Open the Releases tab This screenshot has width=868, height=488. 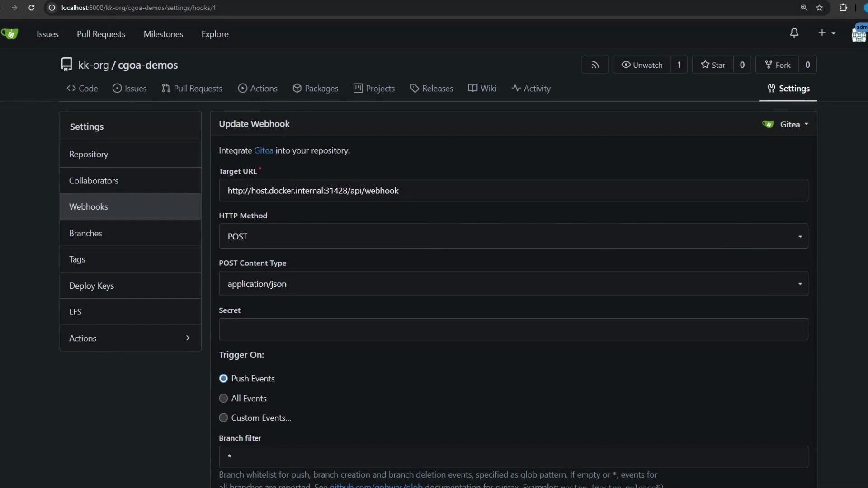pos(431,89)
